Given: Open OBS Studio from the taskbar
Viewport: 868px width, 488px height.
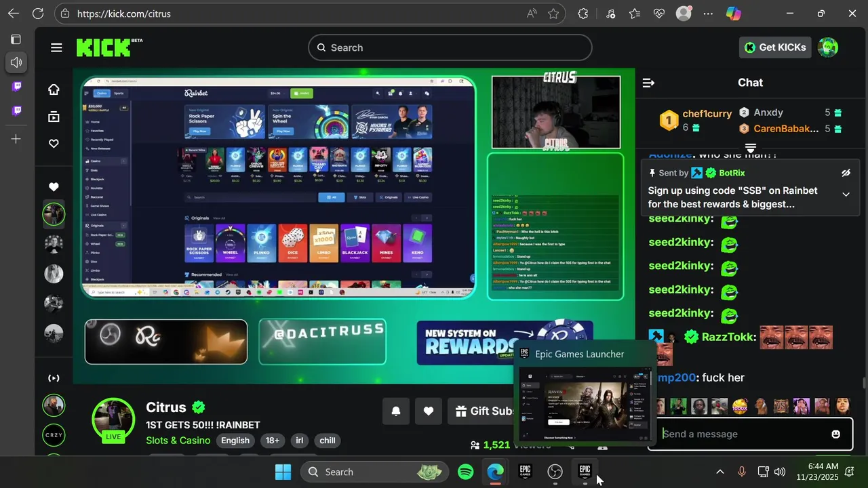Looking at the screenshot, I should click(x=555, y=472).
